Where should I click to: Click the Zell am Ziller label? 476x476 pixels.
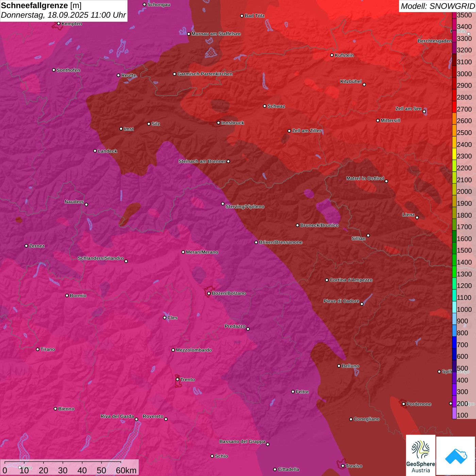pos(307,131)
